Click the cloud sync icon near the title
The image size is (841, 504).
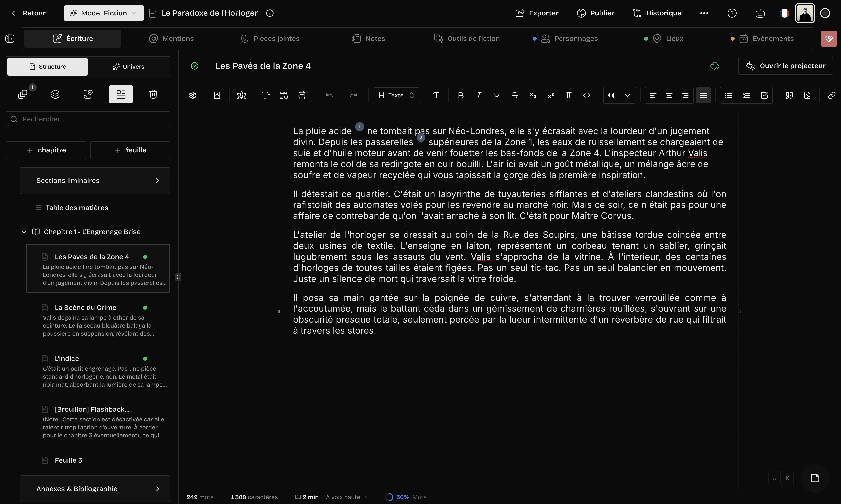click(715, 66)
